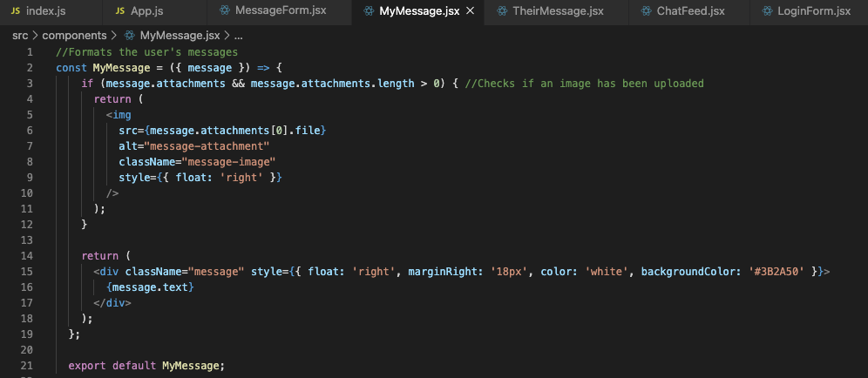Click the JS icon on index.js tab
The height and width of the screenshot is (378, 868).
[16, 11]
